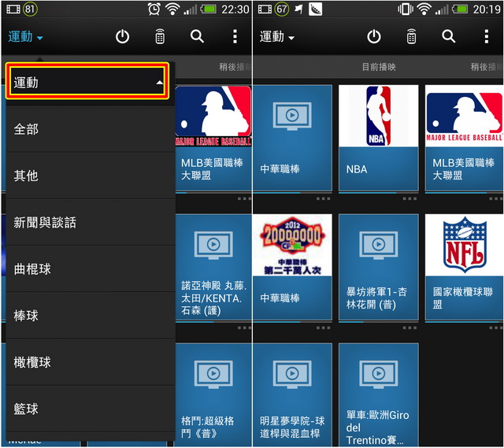Screen dimensions: 504x448
Task: Open search in the right screen toolbar
Action: pos(448,36)
